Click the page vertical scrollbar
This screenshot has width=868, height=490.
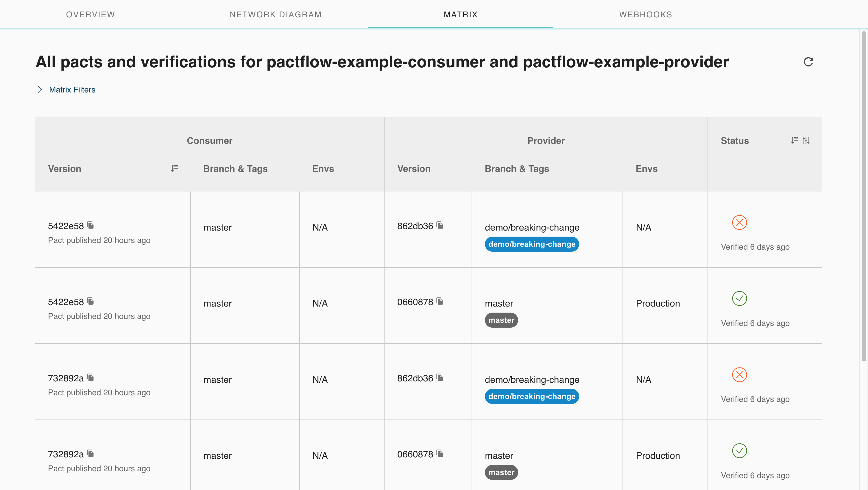[x=864, y=196]
